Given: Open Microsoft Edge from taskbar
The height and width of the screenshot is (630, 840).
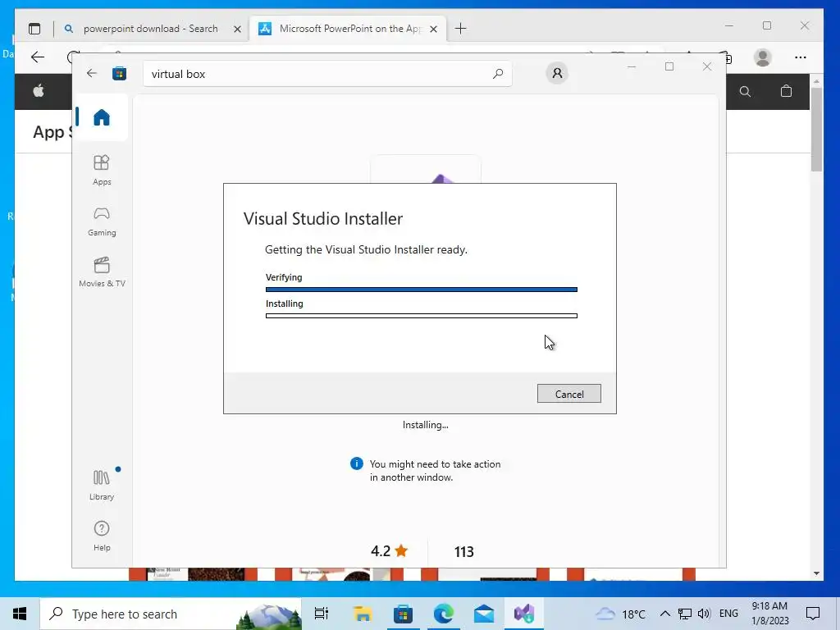Looking at the screenshot, I should (443, 614).
